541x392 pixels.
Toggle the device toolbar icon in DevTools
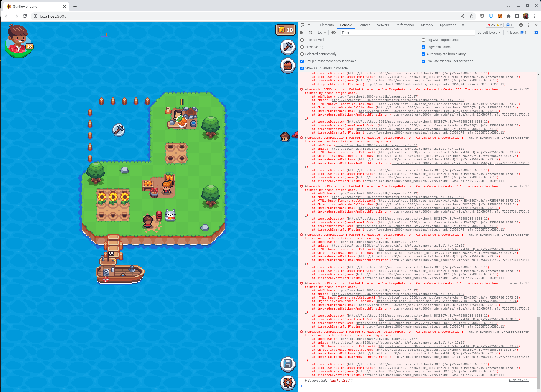coord(310,25)
